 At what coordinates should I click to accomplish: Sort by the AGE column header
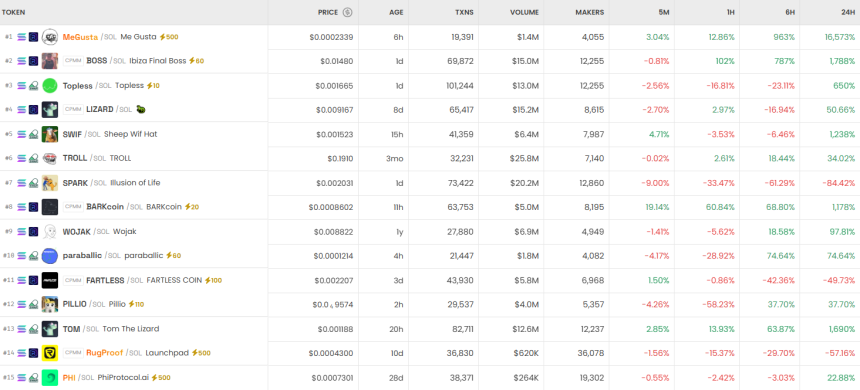[396, 12]
